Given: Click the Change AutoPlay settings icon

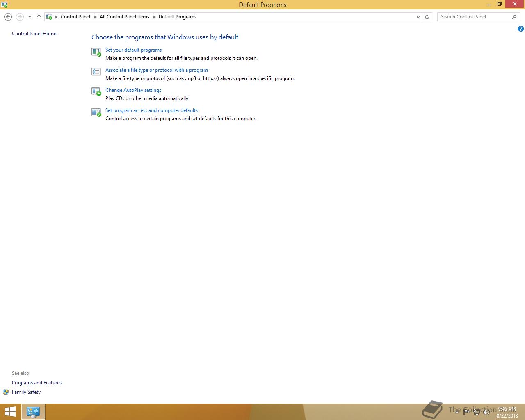Looking at the screenshot, I should coord(96,91).
